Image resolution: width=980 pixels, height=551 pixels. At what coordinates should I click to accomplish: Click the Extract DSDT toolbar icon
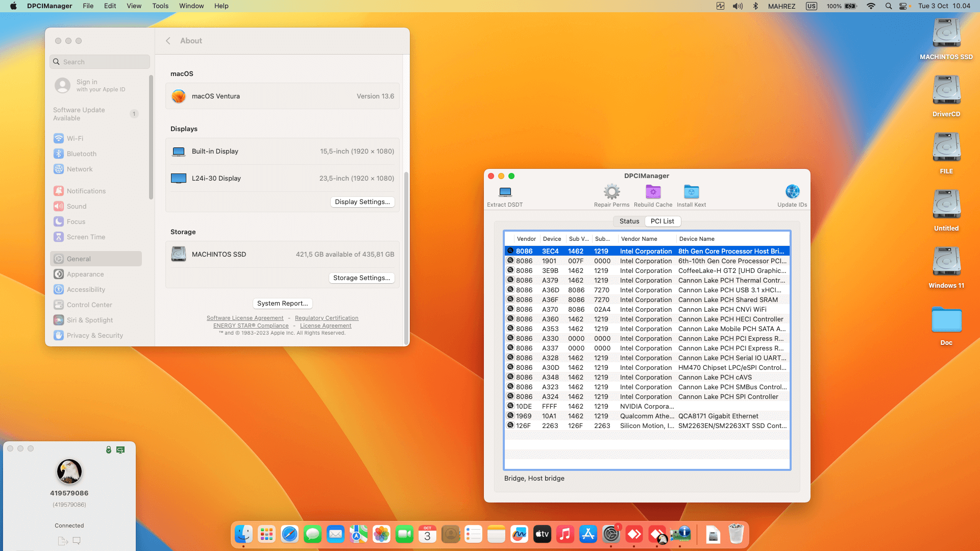(505, 192)
